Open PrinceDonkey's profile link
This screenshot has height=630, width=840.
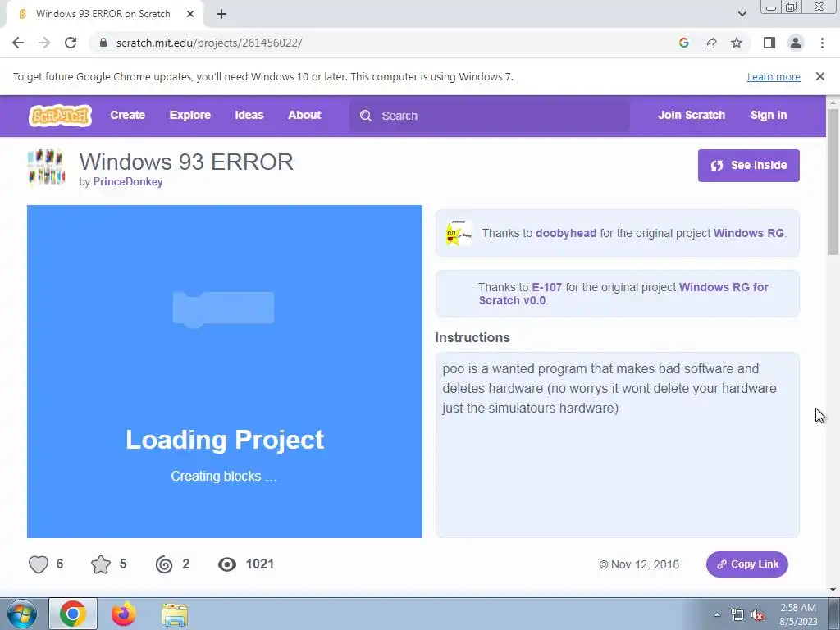pos(128,181)
